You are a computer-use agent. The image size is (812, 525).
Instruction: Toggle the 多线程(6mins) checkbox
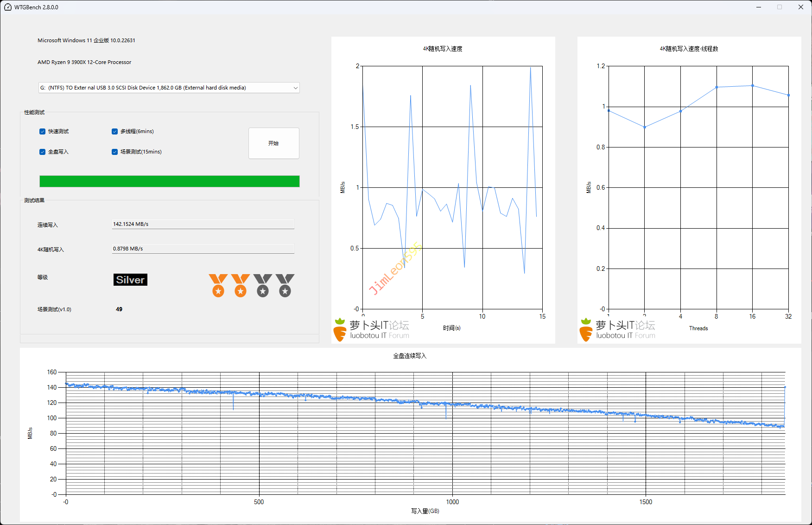click(115, 132)
